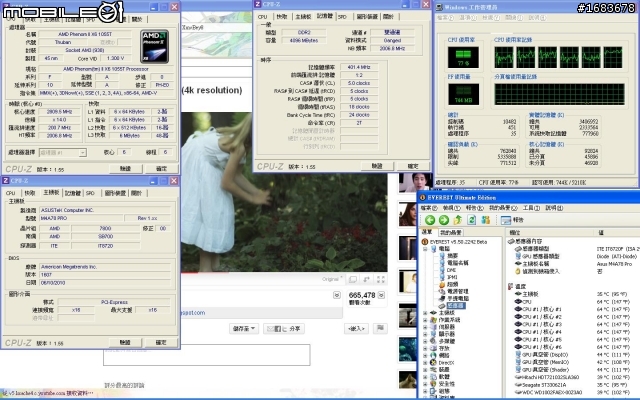Click 存放 storage icon in EVEREST tree

point(433,348)
